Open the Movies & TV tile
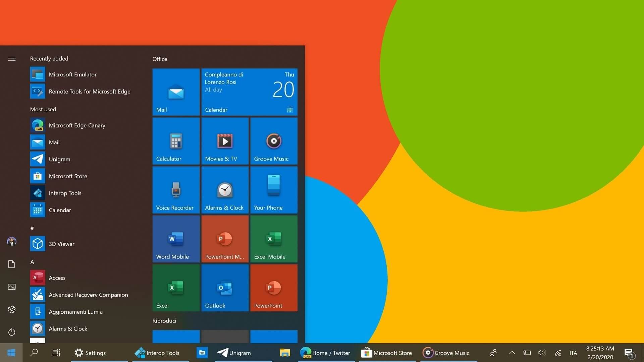The image size is (644, 362). click(225, 141)
